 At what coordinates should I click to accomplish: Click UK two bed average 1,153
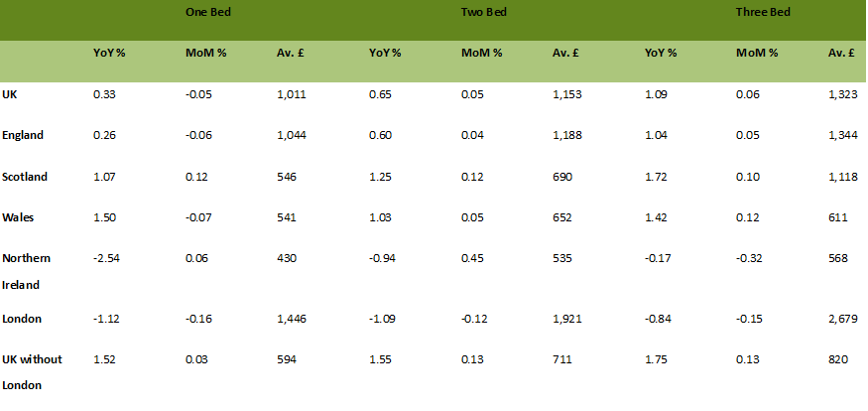tap(567, 94)
